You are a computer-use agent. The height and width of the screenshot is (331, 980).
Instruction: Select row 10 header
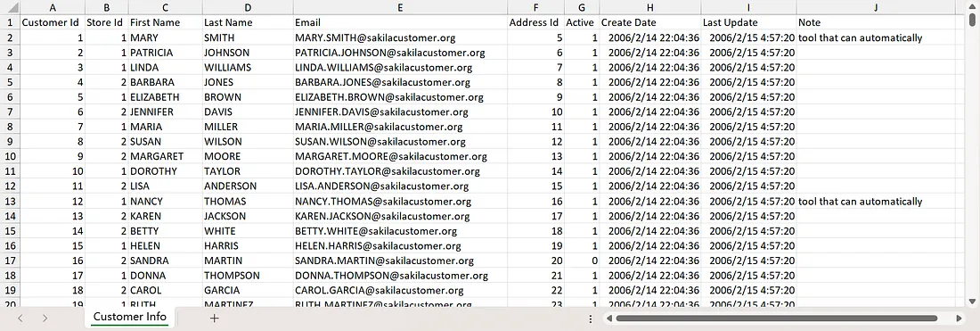tap(10, 156)
